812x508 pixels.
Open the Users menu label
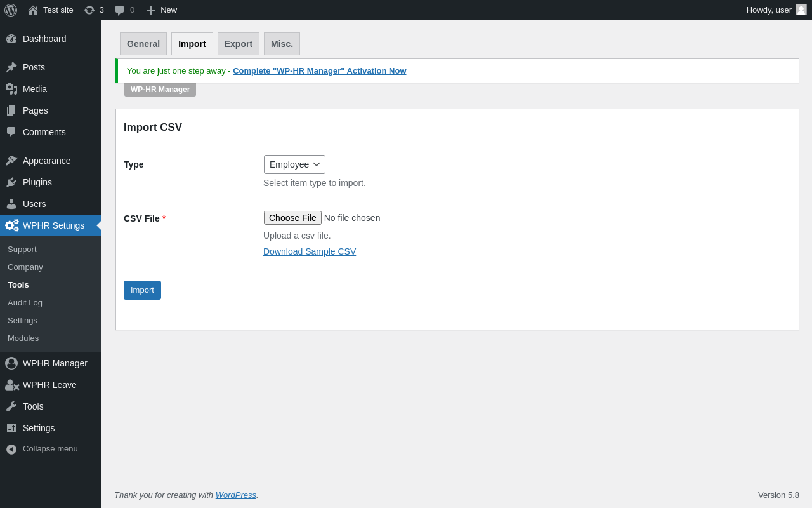point(34,204)
